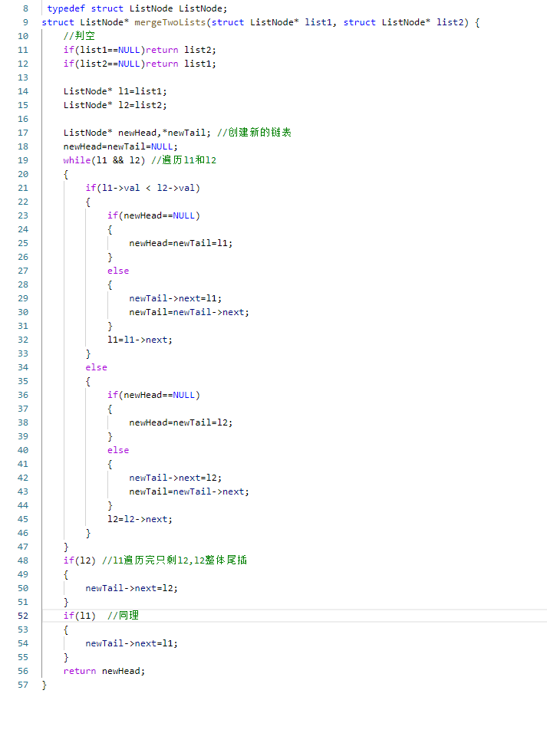
Task: Click 'ListNode* l1=list1;' statement
Action: coord(115,91)
